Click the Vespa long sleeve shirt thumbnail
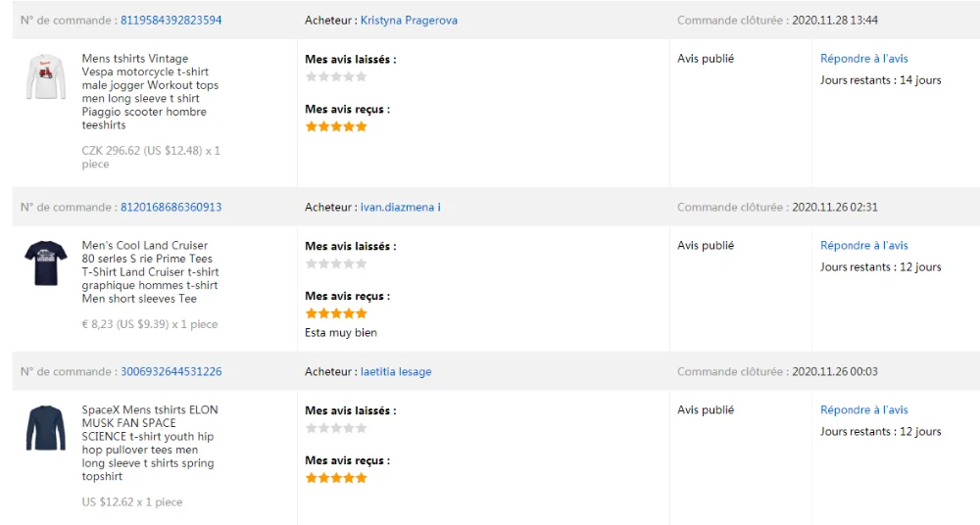This screenshot has width=980, height=525. coord(45,77)
